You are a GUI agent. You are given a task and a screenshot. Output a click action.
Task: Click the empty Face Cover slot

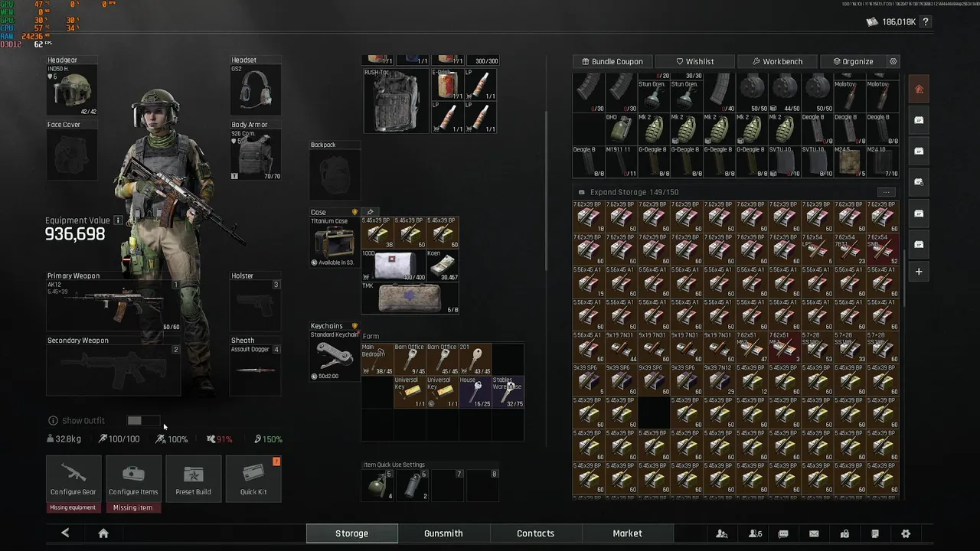coord(72,155)
